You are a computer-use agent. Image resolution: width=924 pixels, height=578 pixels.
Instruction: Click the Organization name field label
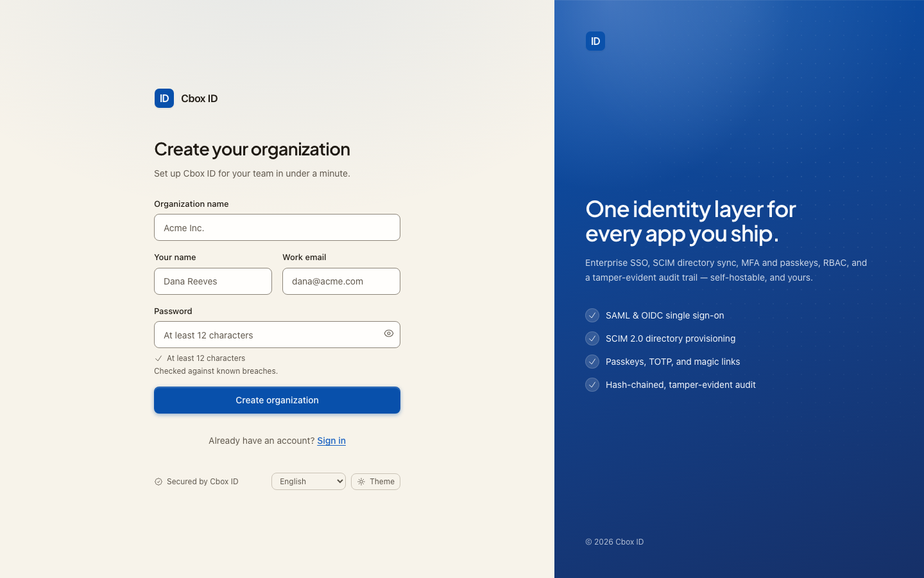[x=191, y=204]
